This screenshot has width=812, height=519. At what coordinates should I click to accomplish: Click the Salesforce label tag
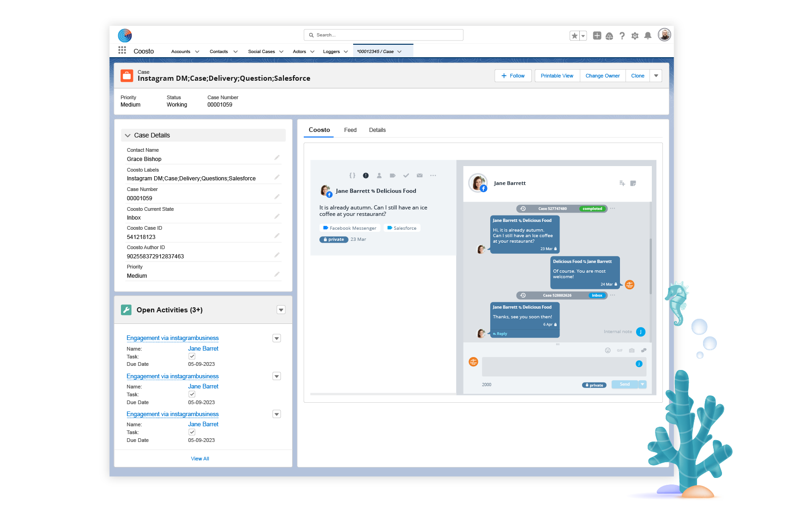tap(402, 228)
